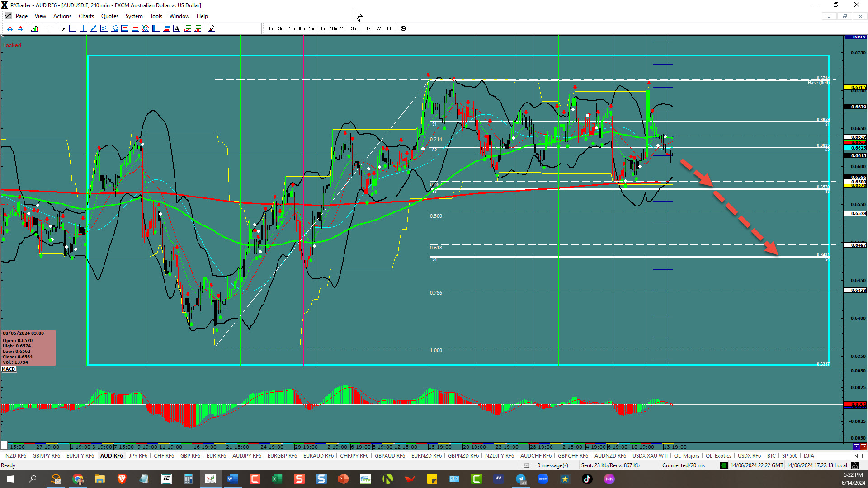Click the monthly M timeframe button
The image size is (868, 488).
[x=389, y=28]
